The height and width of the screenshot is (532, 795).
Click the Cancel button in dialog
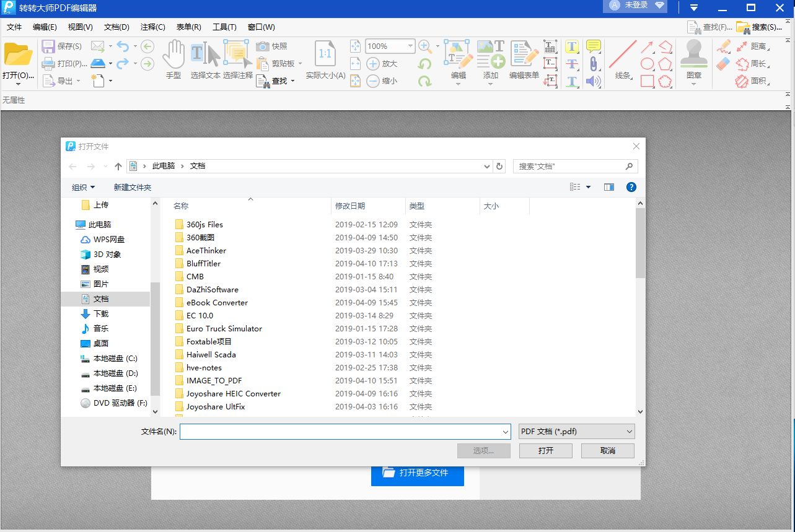point(607,451)
